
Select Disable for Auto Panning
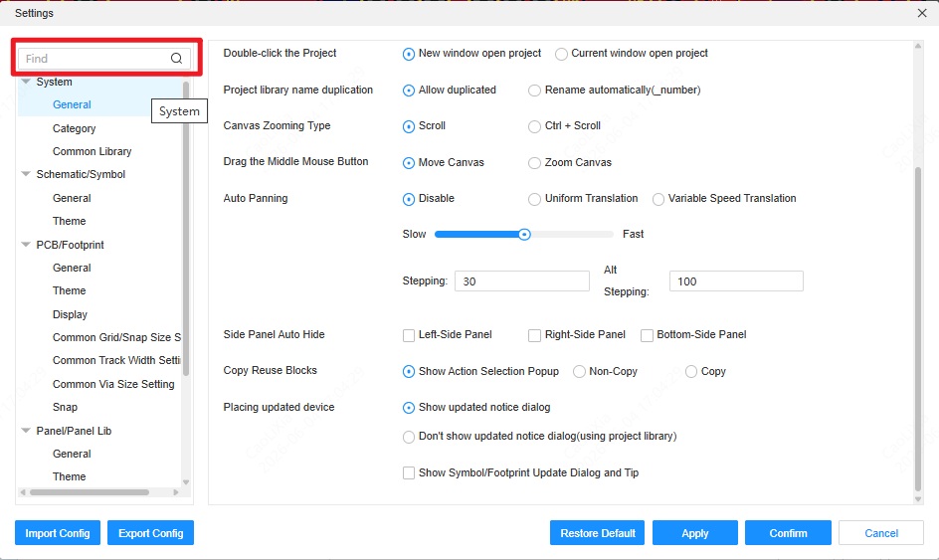[409, 199]
